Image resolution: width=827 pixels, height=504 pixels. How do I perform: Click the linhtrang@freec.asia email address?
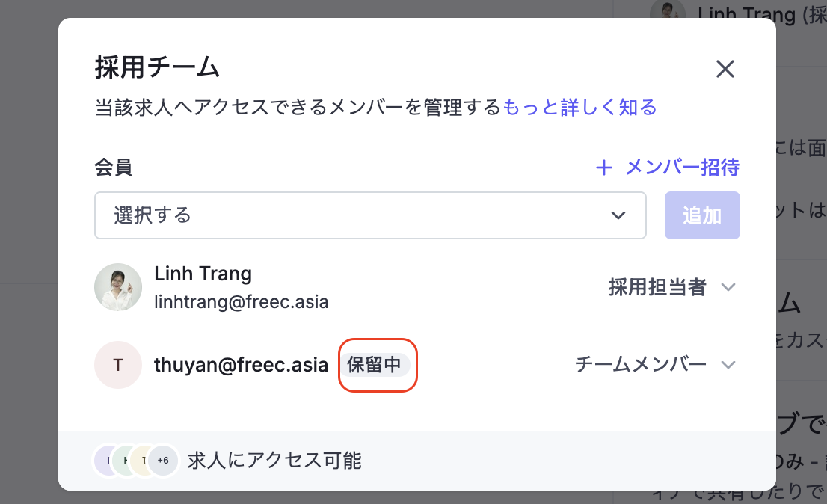tap(241, 302)
